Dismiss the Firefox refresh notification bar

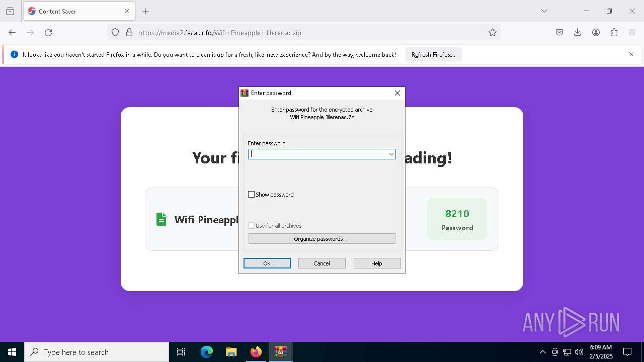pyautogui.click(x=631, y=54)
